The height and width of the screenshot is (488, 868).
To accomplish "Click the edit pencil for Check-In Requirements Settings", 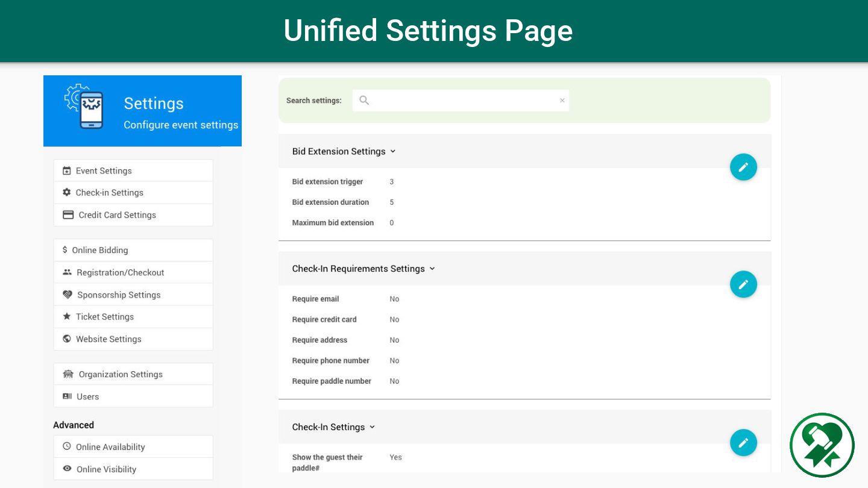I will [743, 284].
